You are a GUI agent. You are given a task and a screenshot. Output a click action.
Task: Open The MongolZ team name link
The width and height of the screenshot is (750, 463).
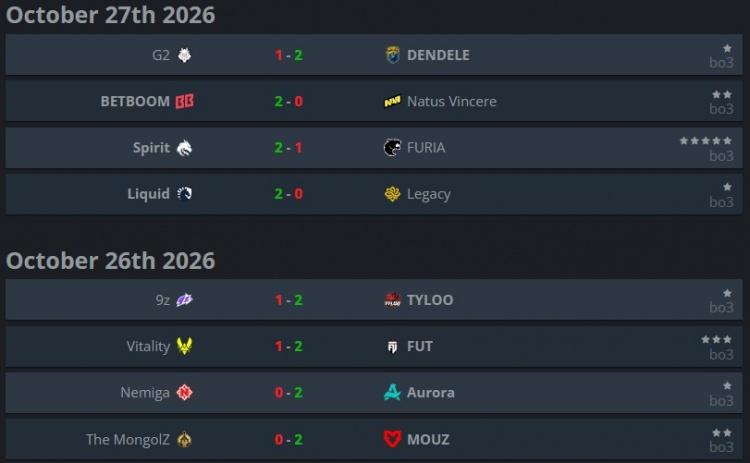point(128,439)
